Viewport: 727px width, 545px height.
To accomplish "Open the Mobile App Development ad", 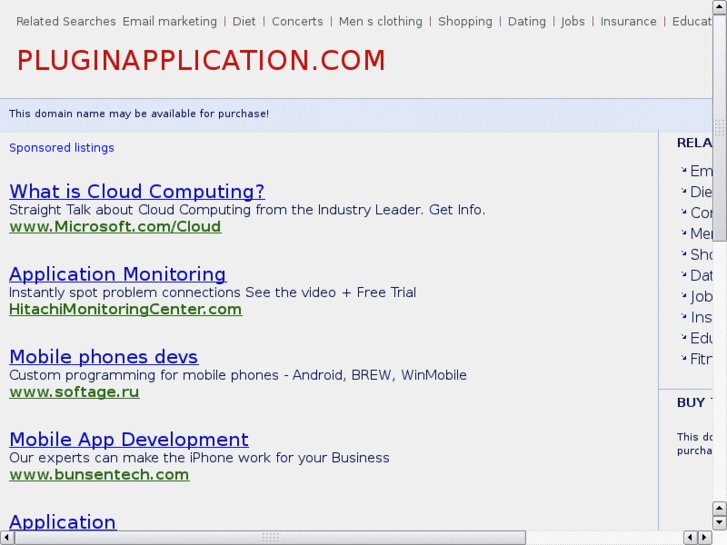I will (129, 439).
